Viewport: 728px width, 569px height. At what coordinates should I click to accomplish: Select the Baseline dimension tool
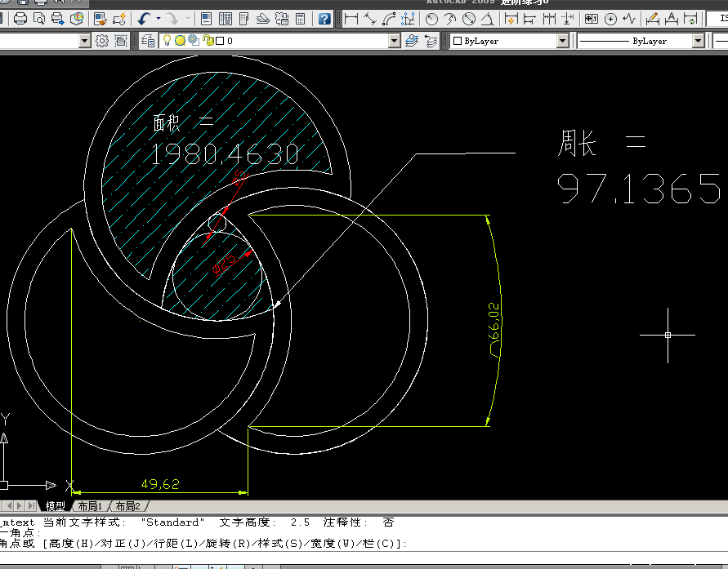[x=529, y=19]
